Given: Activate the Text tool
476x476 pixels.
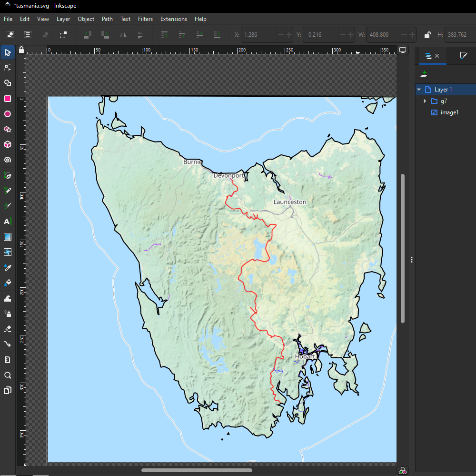Looking at the screenshot, I should pos(8,221).
